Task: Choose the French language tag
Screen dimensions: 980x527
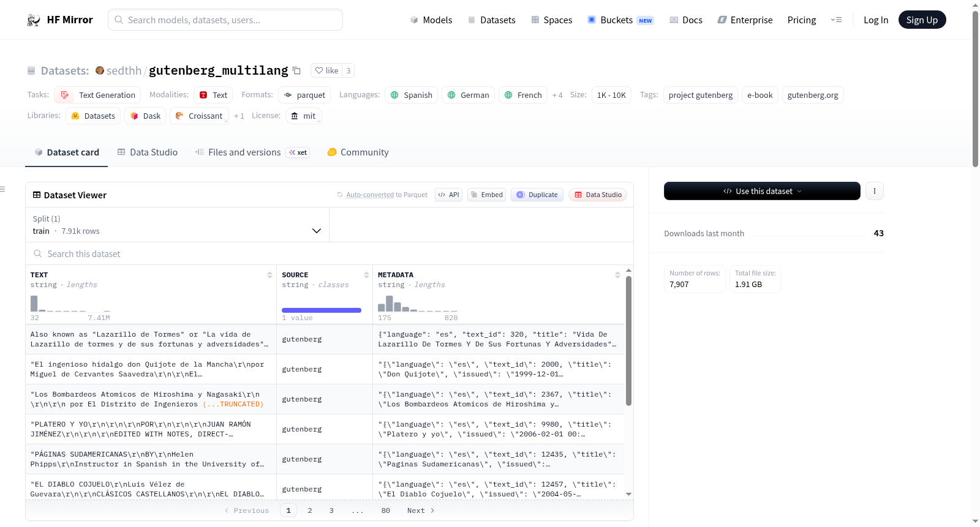Action: [x=523, y=95]
